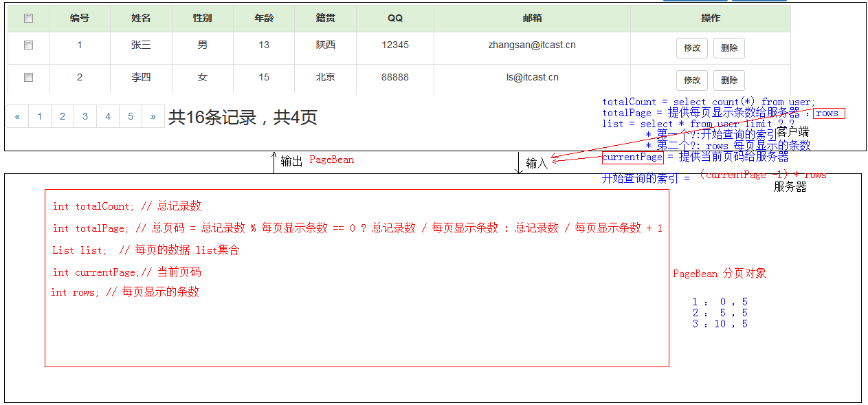Viewport: 868px width, 405px height.
Task: Select the checkbox for 李四's row
Action: 28,77
